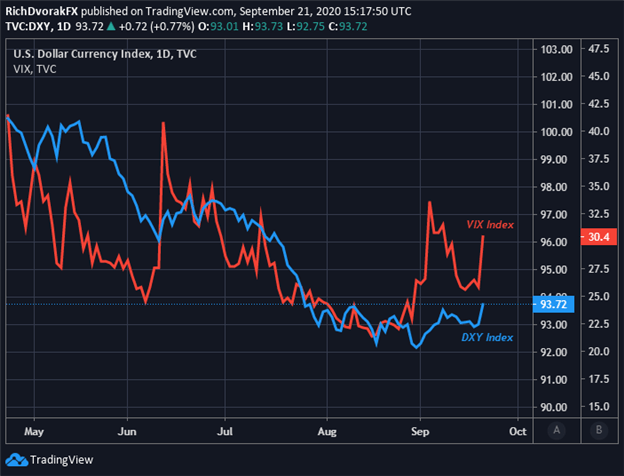Click the 100.00 price axis value

click(x=556, y=132)
